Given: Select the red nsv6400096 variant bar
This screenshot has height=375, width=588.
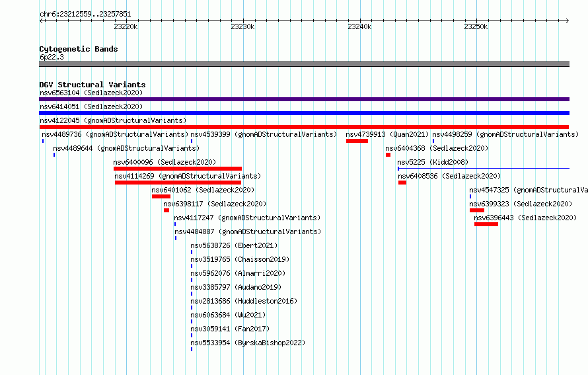Looking at the screenshot, I should coord(178,169).
